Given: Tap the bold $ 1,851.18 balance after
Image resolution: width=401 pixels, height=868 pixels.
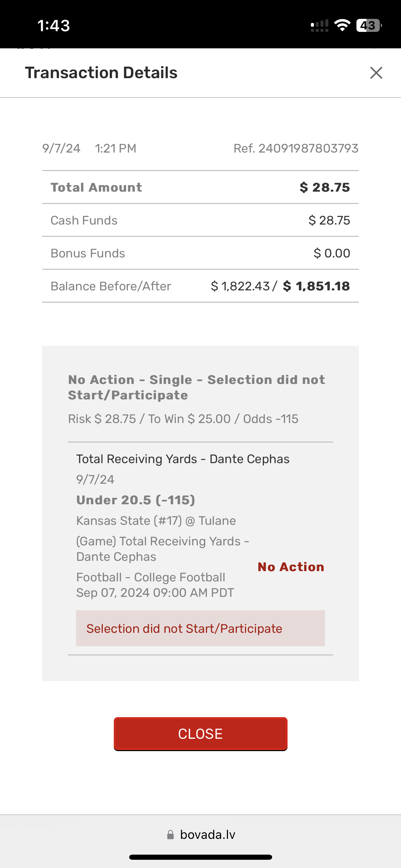Looking at the screenshot, I should 316,286.
